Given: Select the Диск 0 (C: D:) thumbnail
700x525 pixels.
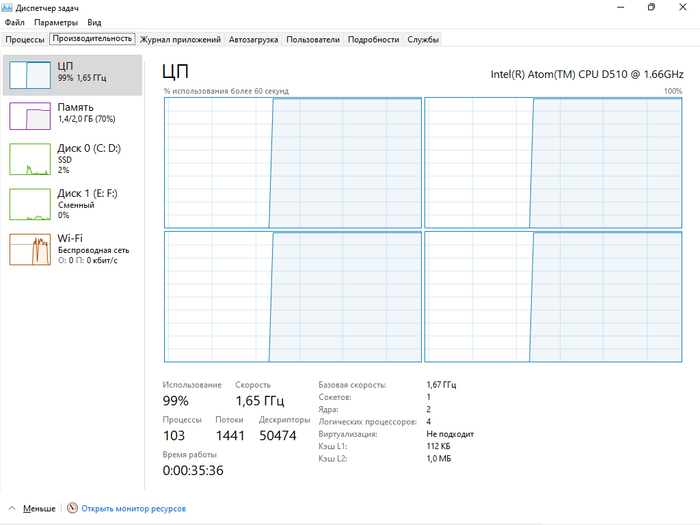Looking at the screenshot, I should coord(30,159).
